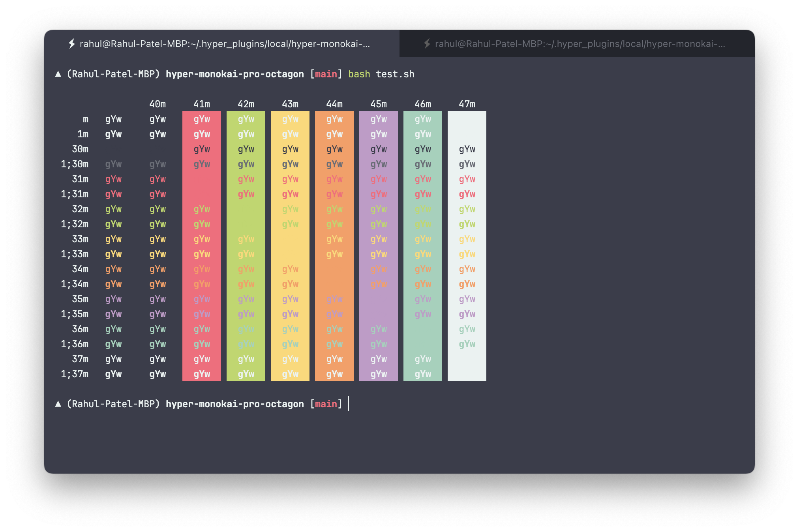Click the triangle prompt symbol on the bottom prompt line
This screenshot has height=532, width=799.
58,404
